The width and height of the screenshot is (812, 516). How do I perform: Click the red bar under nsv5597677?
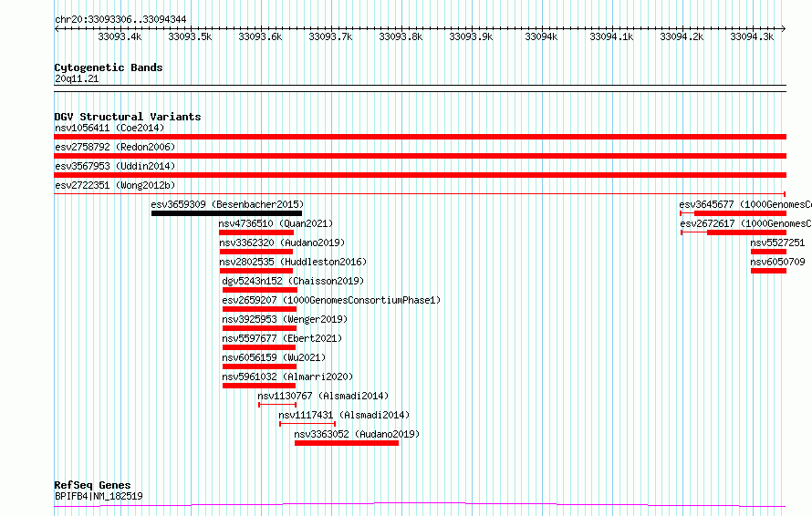coord(259,347)
